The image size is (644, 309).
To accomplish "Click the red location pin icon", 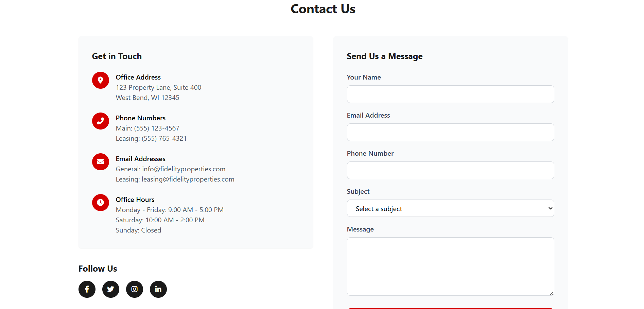I will (x=101, y=80).
